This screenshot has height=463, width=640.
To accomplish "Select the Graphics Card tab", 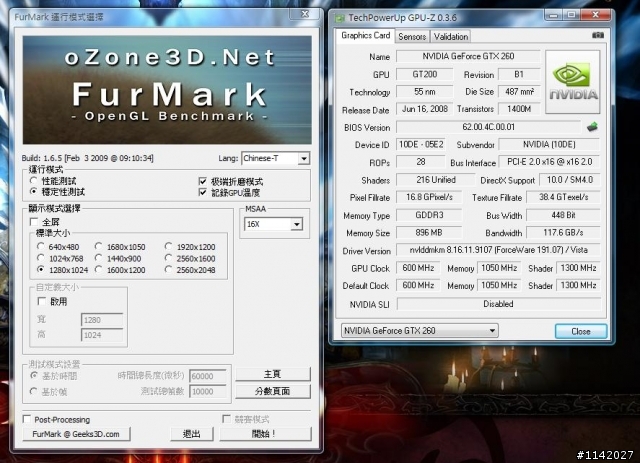I will (365, 36).
